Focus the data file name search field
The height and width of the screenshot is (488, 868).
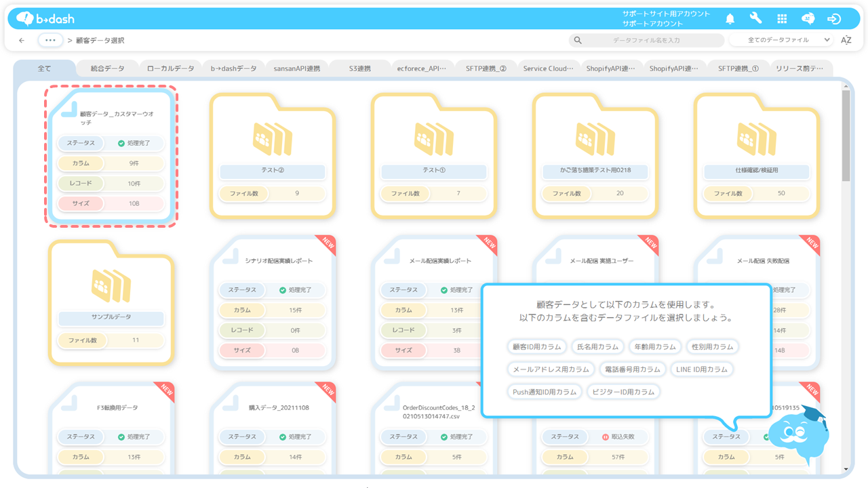pyautogui.click(x=646, y=41)
